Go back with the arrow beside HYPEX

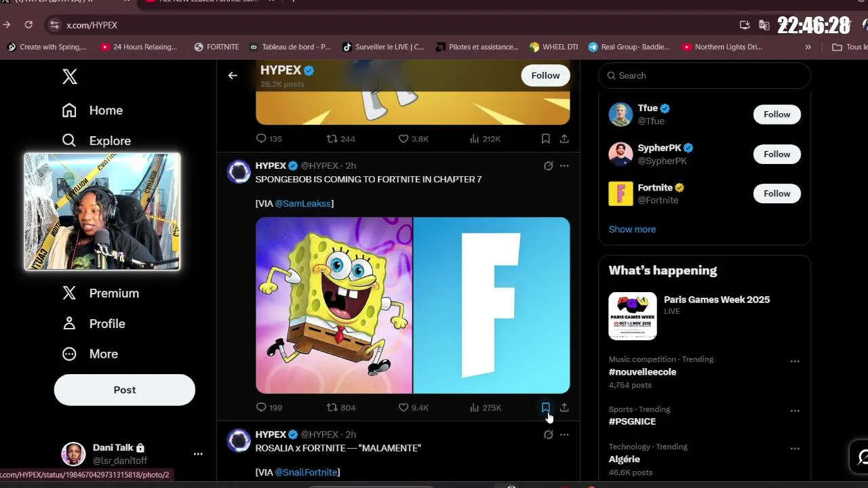coord(233,75)
